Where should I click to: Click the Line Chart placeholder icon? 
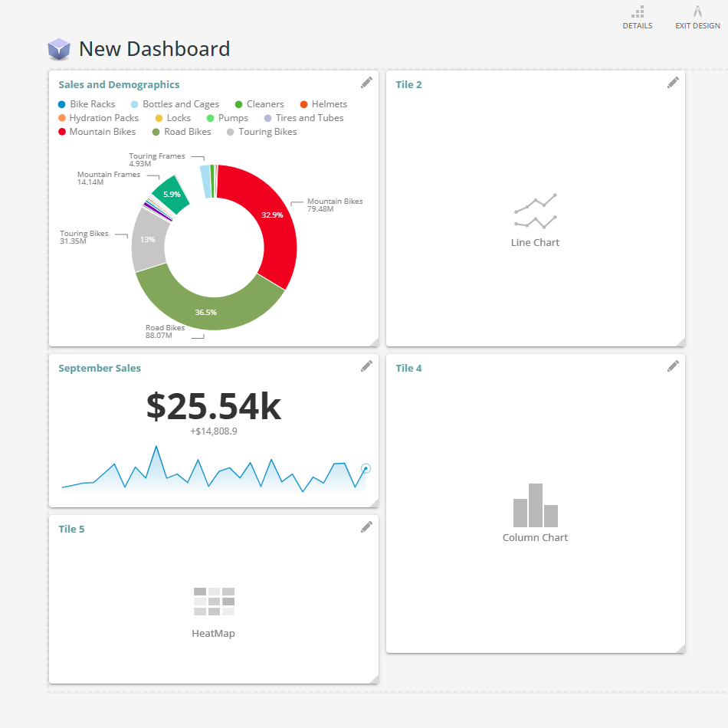pos(535,212)
